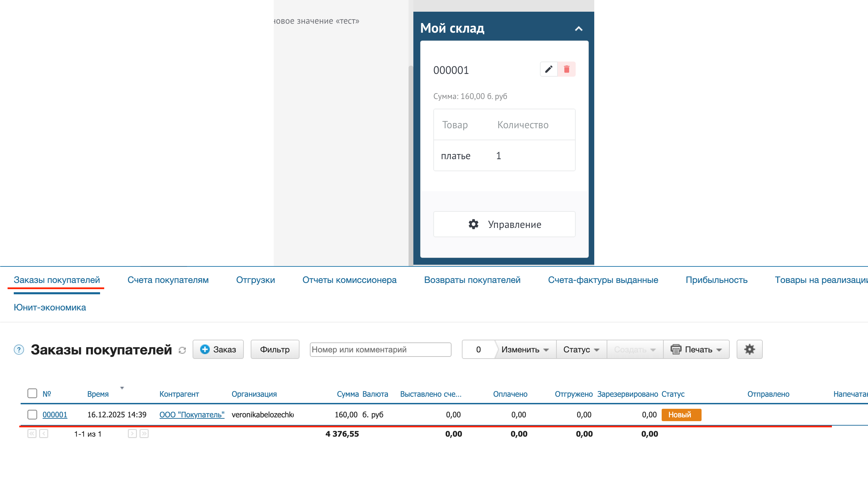The image size is (868, 504).
Task: Tick the select-all checkbox in table header
Action: point(32,393)
